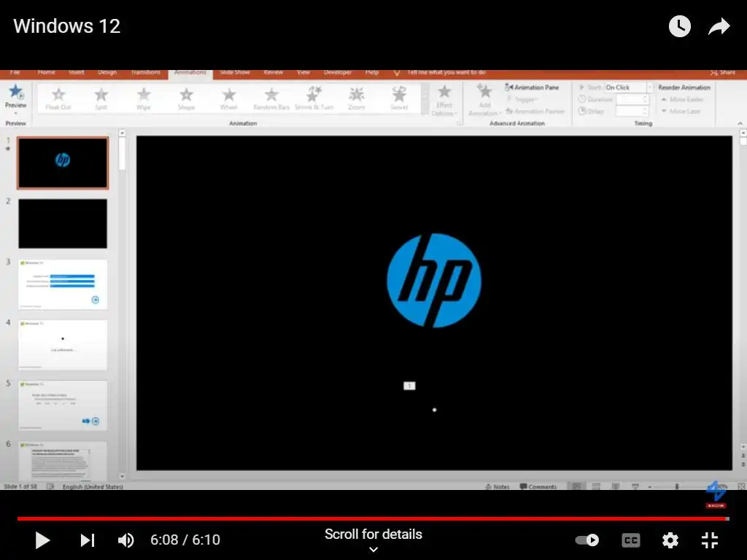Switch to Slide Sorter view icon
This screenshot has height=560, width=747.
coord(595,486)
